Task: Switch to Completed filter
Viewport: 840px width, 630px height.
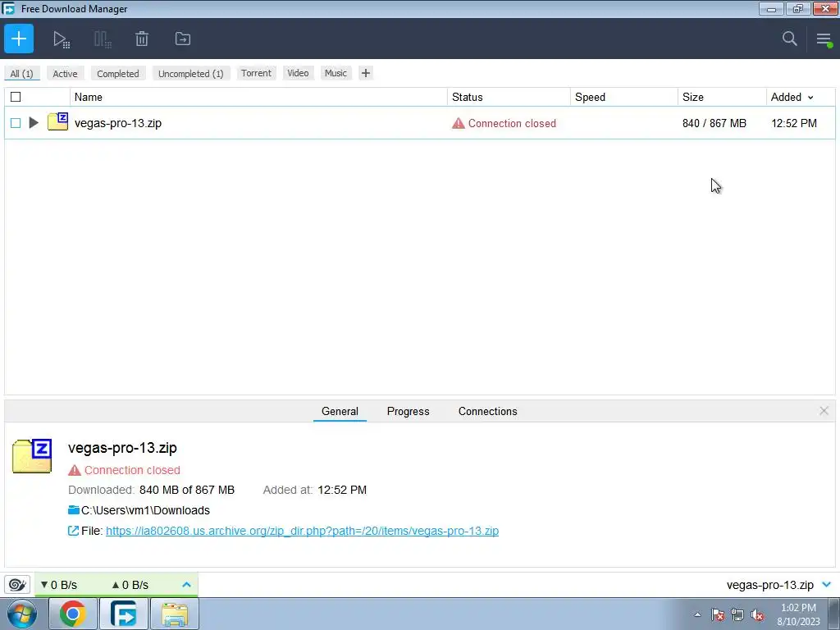Action: click(118, 73)
